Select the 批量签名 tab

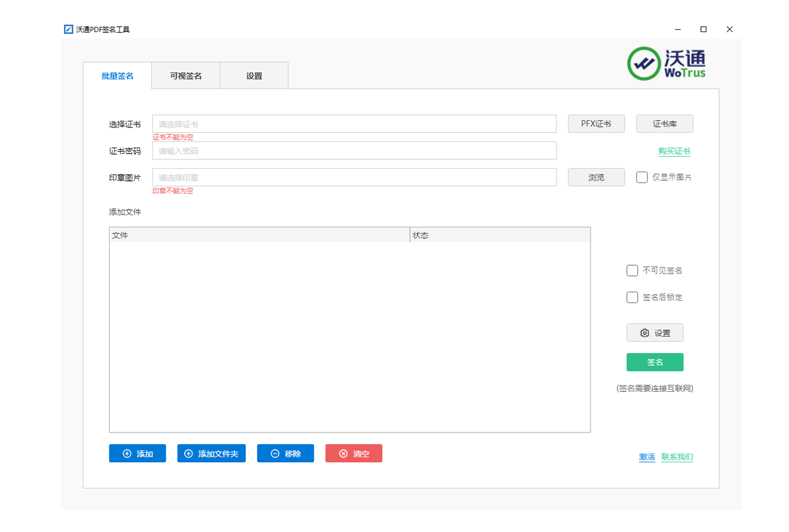coord(117,76)
